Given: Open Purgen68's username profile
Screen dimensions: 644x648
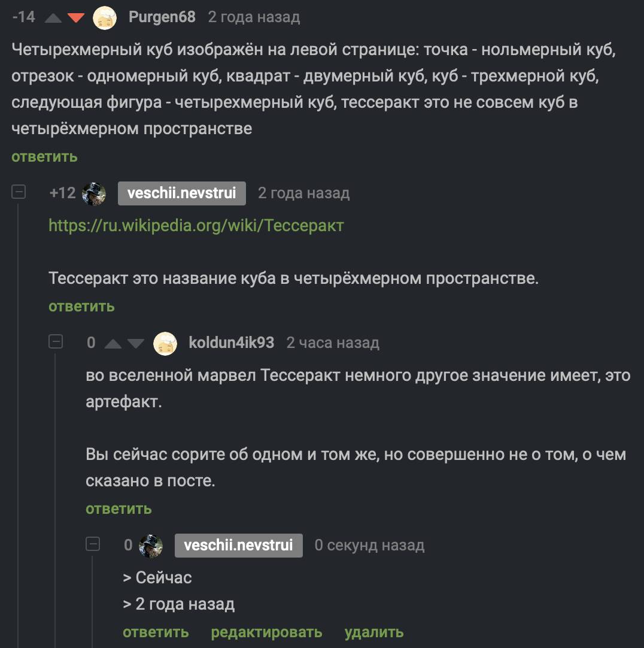Looking at the screenshot, I should (x=161, y=17).
